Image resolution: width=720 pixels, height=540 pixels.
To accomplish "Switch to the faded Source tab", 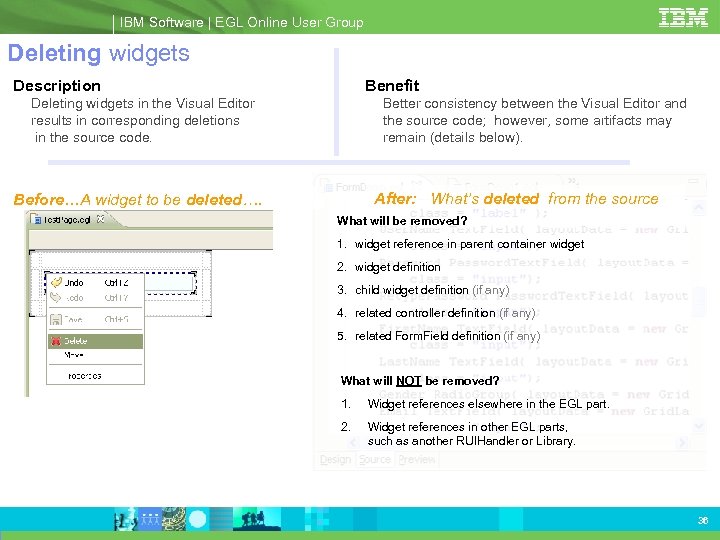I will point(375,459).
